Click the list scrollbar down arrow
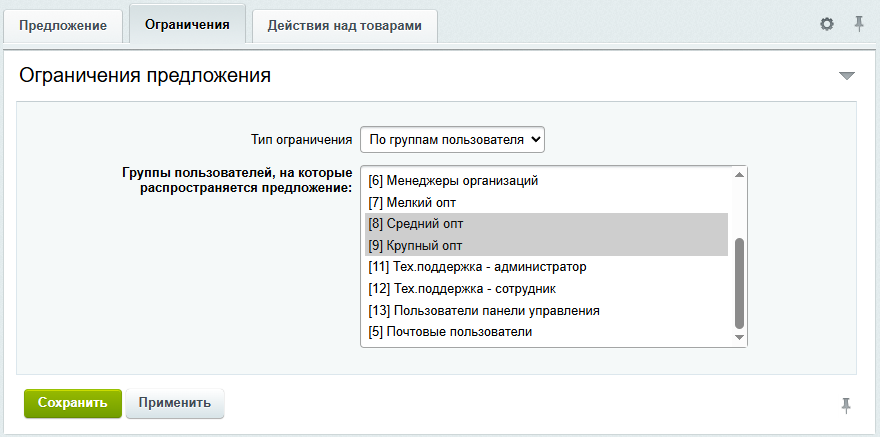Viewport: 880px width, 437px height. [739, 337]
